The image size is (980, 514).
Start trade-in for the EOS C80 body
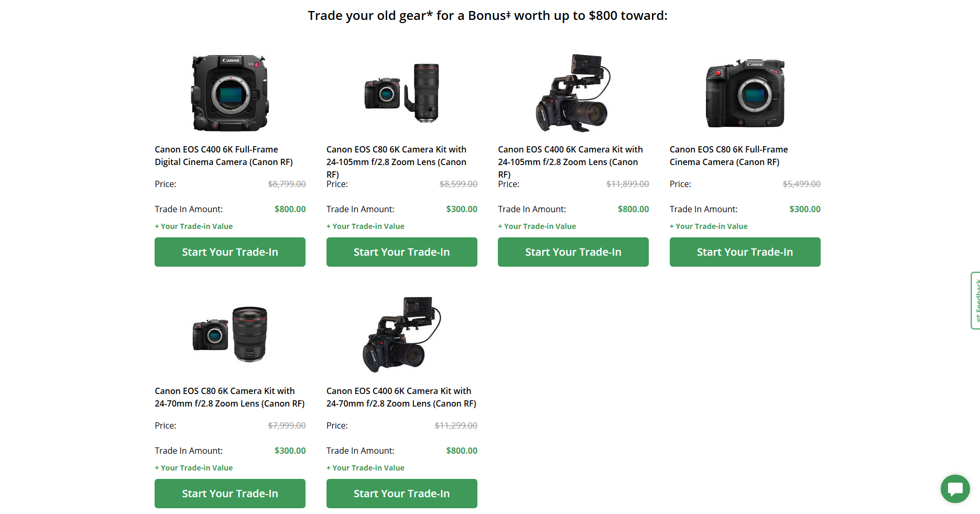745,252
